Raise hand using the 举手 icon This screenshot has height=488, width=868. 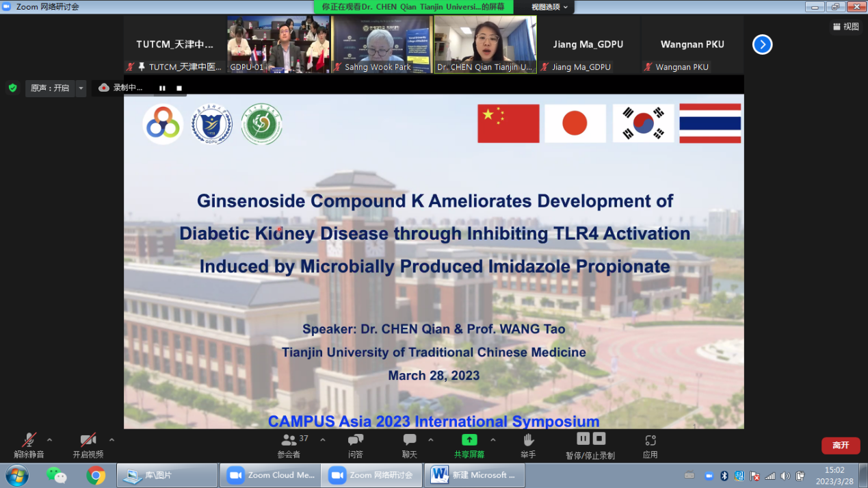[528, 440]
